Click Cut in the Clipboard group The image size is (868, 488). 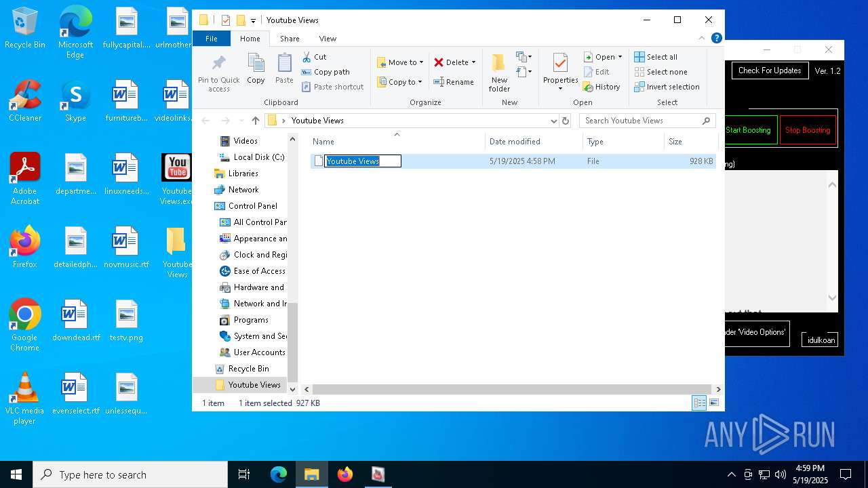pos(315,57)
